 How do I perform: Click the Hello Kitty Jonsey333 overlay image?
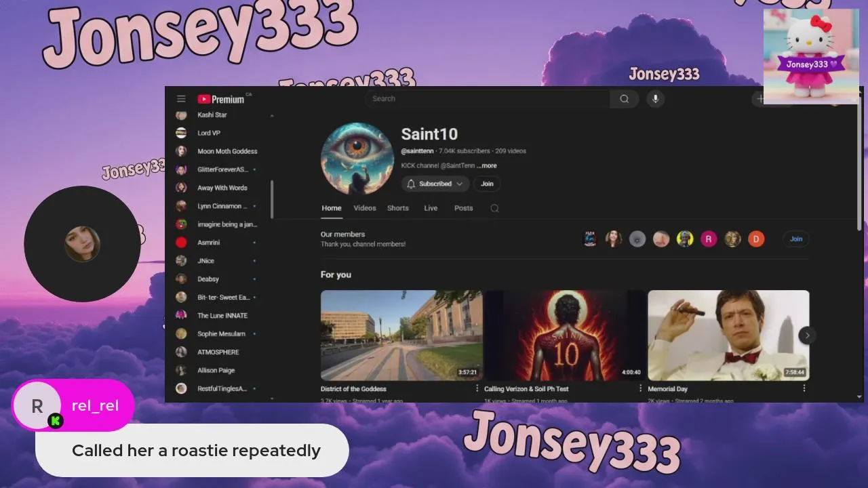[811, 56]
